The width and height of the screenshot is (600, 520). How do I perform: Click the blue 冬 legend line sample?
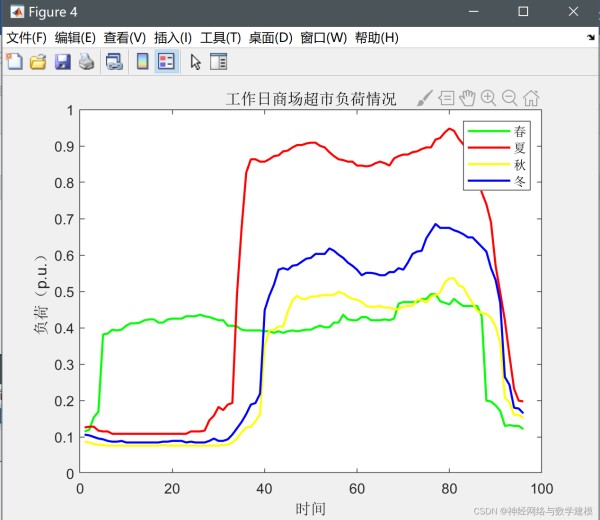coord(489,181)
